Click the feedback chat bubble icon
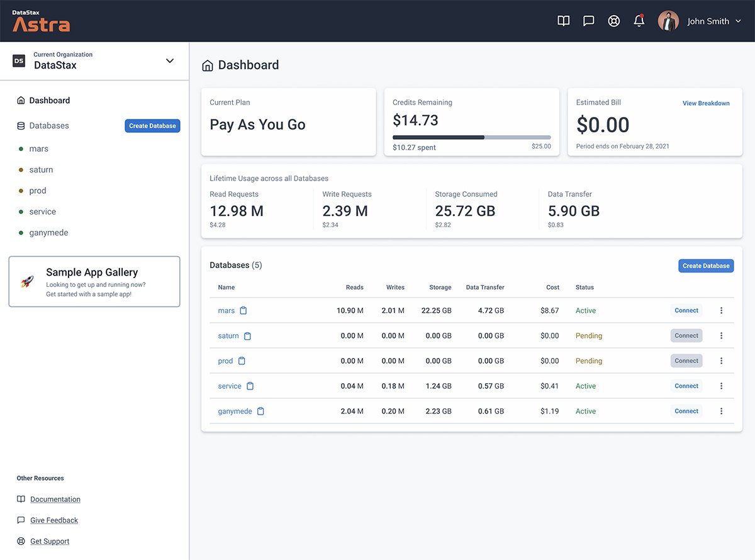Screen dimensions: 755x560 [588, 20]
